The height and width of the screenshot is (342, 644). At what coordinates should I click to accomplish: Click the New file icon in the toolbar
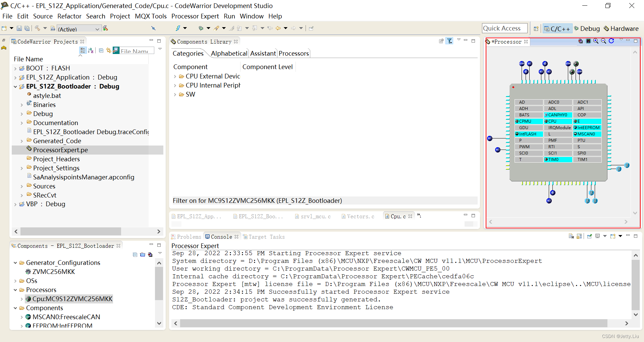4,28
